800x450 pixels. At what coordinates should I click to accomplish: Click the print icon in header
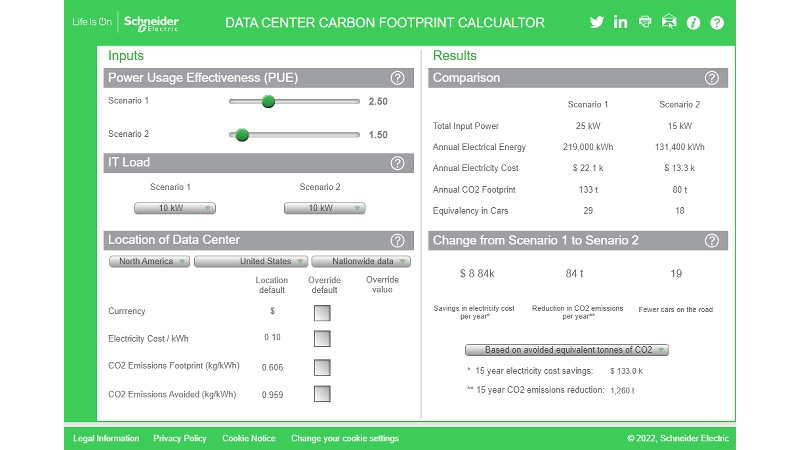click(645, 22)
